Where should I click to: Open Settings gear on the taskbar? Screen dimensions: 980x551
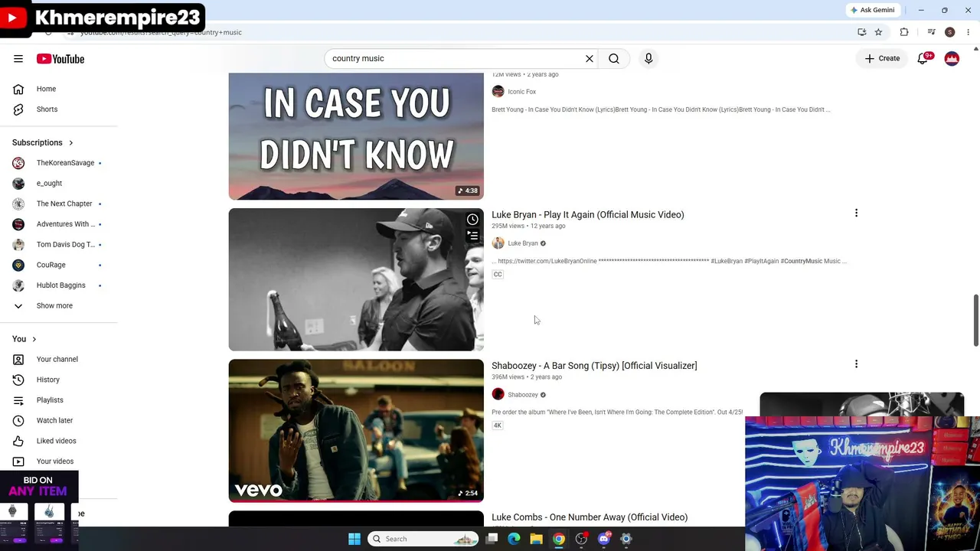point(626,539)
